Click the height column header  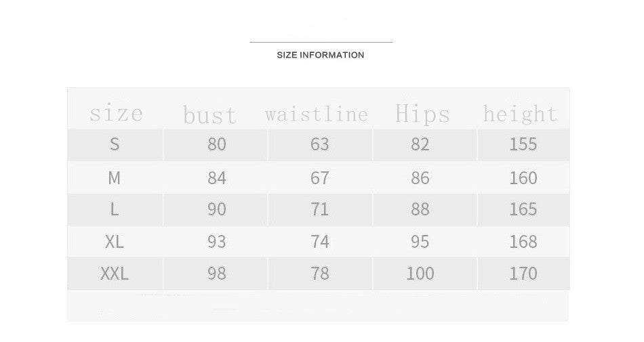point(520,113)
